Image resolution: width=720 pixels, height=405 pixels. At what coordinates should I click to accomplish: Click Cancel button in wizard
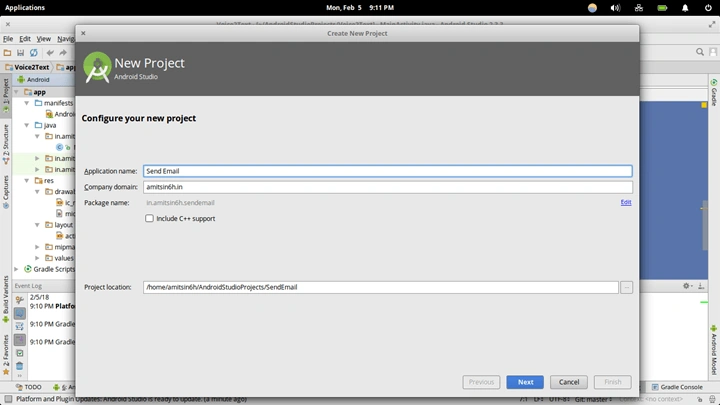(569, 382)
